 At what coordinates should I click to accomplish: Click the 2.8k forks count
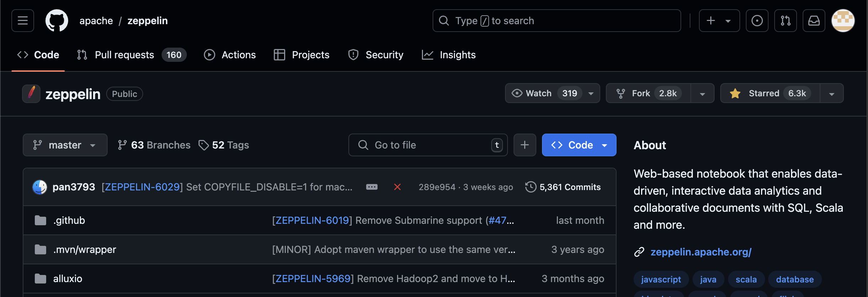click(x=668, y=93)
